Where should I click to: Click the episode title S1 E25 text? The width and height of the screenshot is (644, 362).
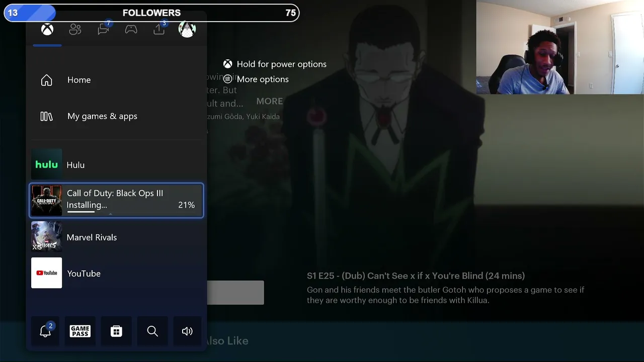click(416, 276)
